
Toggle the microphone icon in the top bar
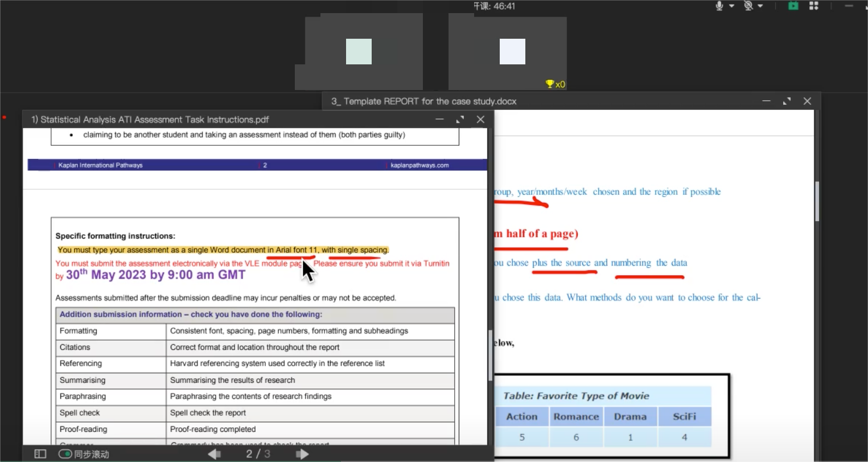tap(719, 6)
